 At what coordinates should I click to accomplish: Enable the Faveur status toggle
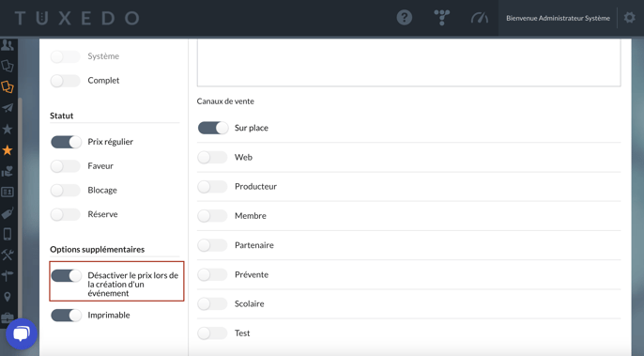click(66, 166)
